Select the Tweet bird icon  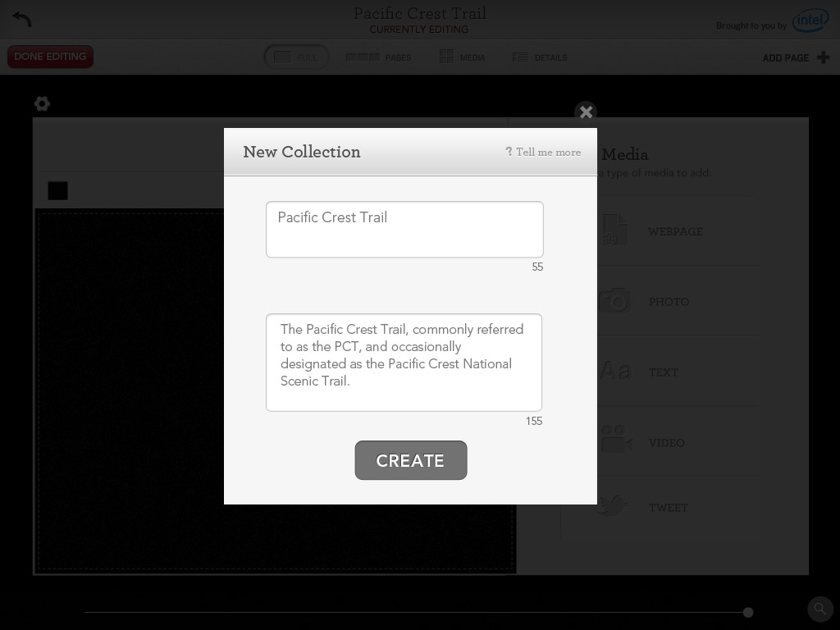coord(611,505)
